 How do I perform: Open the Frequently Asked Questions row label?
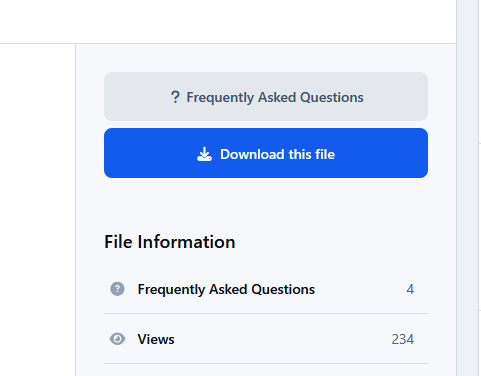(226, 289)
